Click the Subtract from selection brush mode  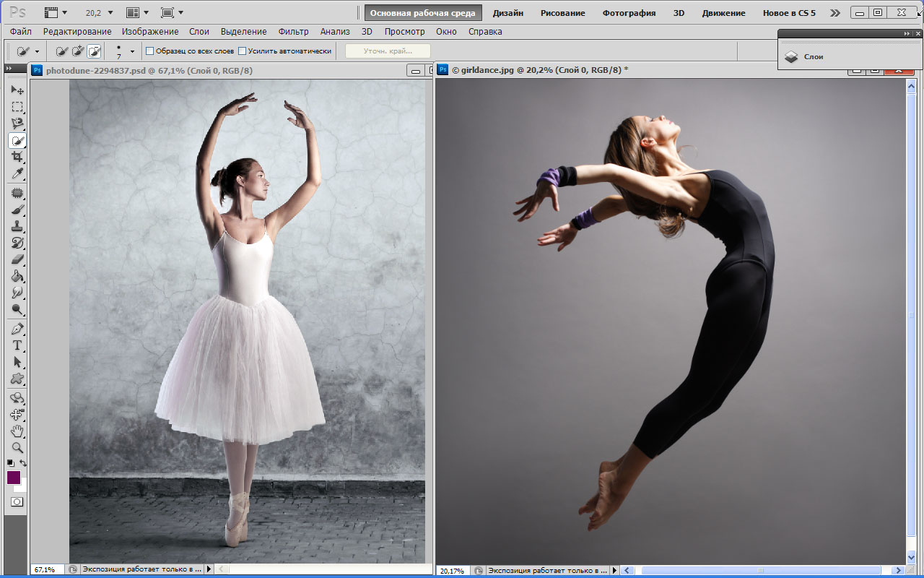94,51
